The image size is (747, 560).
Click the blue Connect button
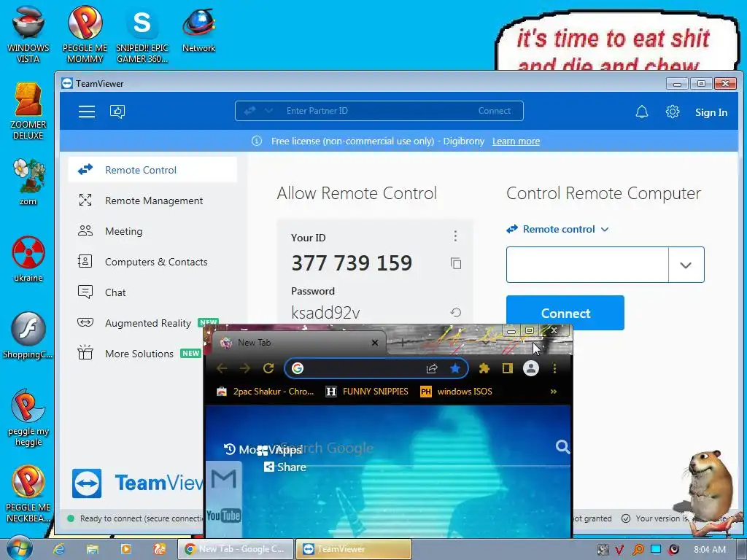tap(565, 313)
